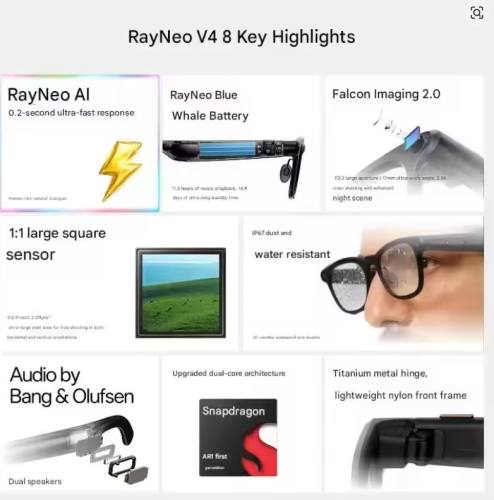
Task: Select the 'Dual speakers' caption
Action: pyautogui.click(x=35, y=481)
